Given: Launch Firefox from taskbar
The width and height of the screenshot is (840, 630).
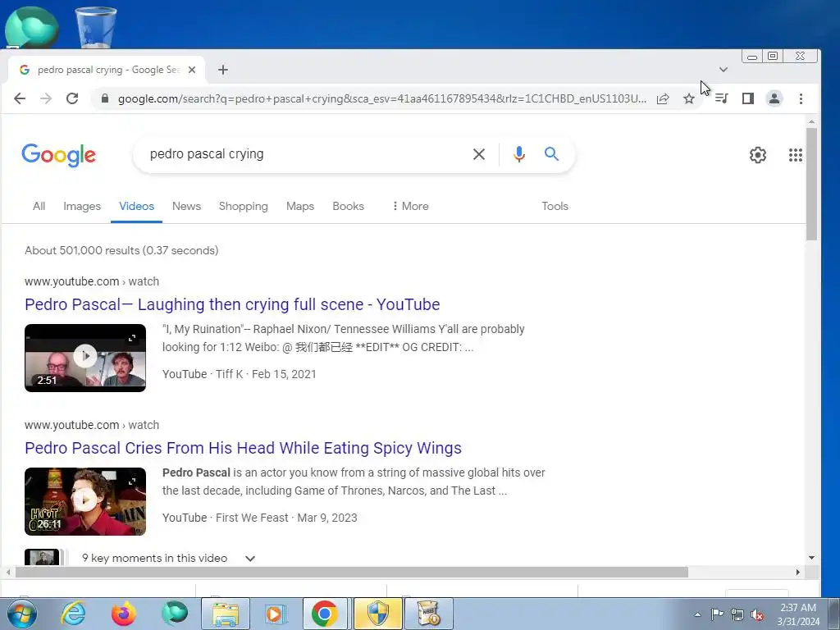Looking at the screenshot, I should click(x=124, y=614).
